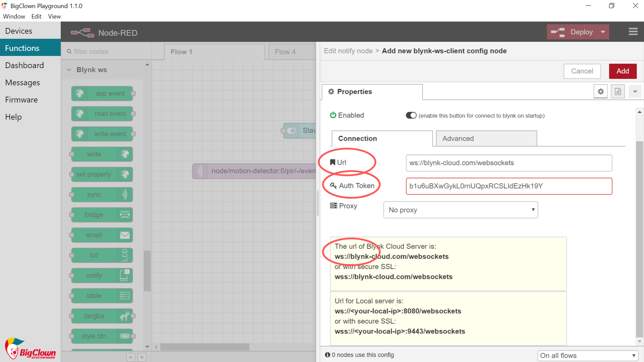The height and width of the screenshot is (362, 644).
Task: Click the Cancel button
Action: pyautogui.click(x=582, y=71)
